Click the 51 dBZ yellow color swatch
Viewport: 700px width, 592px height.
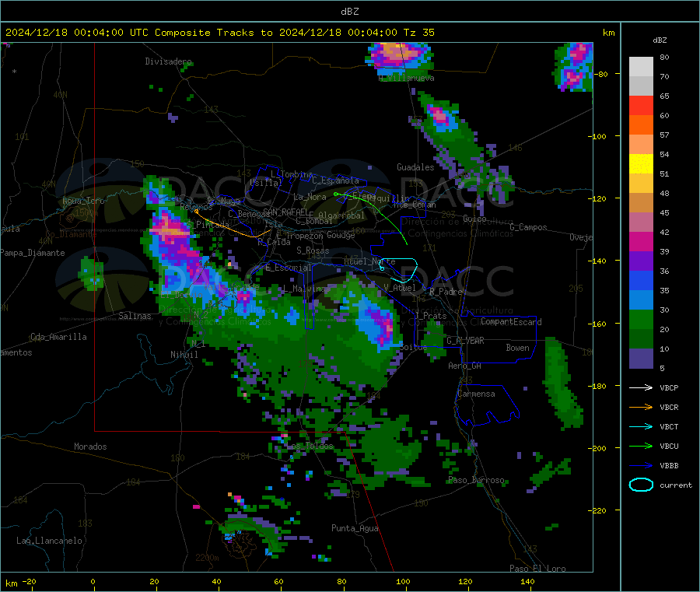(641, 164)
